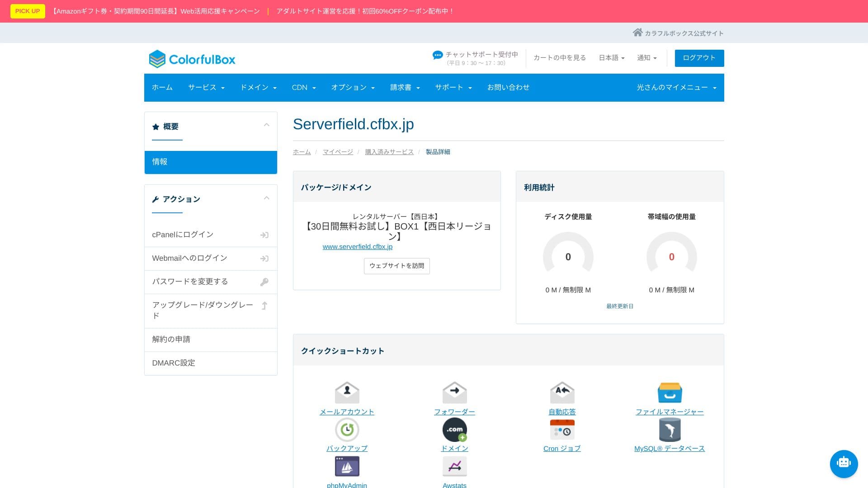
Task: Launch the File Manager icon
Action: click(670, 393)
